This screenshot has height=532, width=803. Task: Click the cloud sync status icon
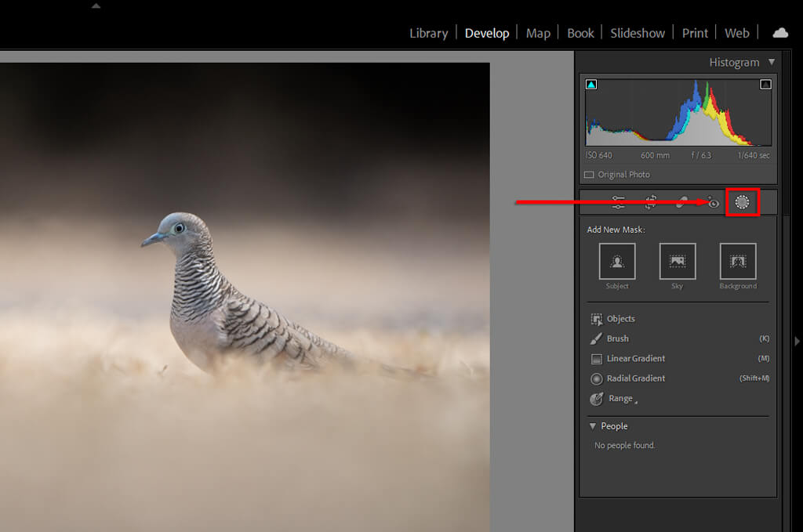pyautogui.click(x=780, y=33)
